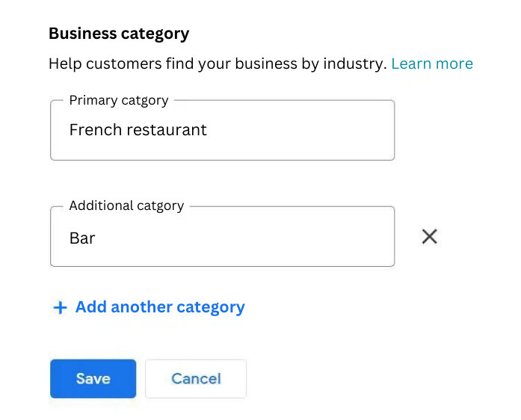
Task: Focus the Additional category input field
Action: point(222,238)
